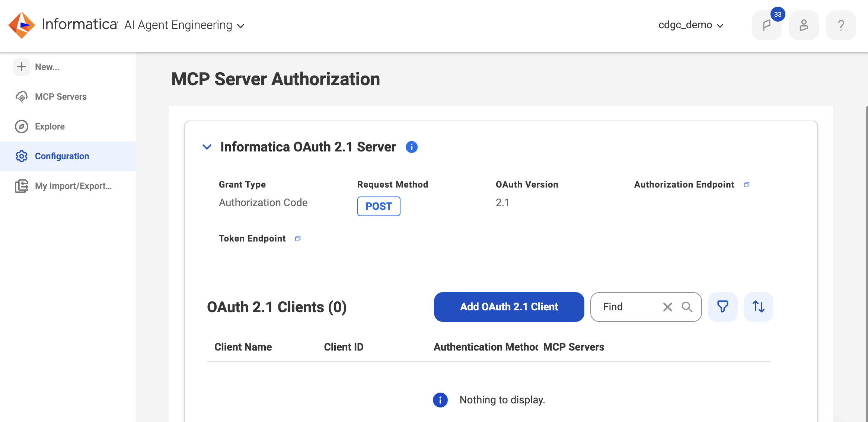
Task: Click Add OAuth 2.1 Client button
Action: click(509, 307)
